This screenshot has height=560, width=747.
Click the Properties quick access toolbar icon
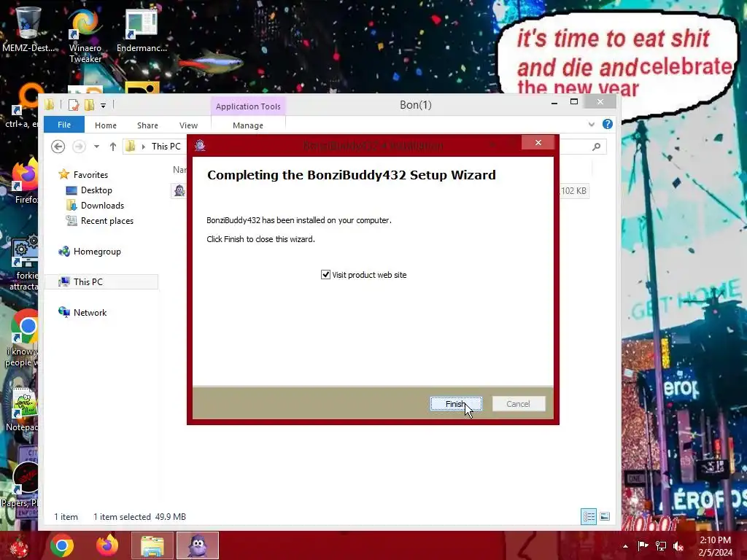(74, 105)
